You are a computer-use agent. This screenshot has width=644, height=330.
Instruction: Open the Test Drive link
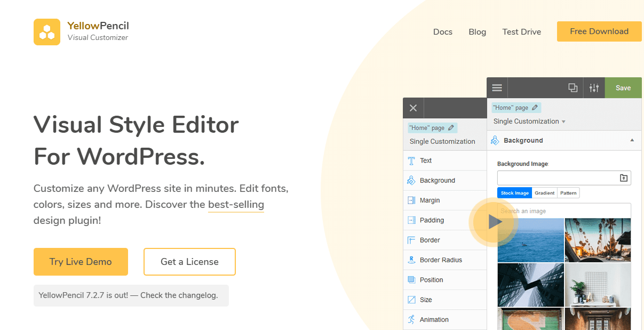pyautogui.click(x=522, y=32)
